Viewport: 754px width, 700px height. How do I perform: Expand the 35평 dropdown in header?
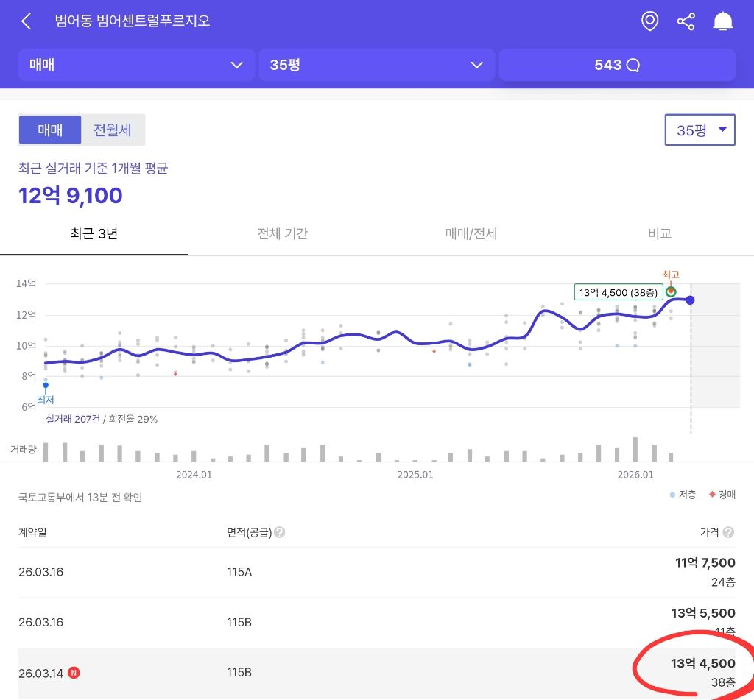(376, 65)
